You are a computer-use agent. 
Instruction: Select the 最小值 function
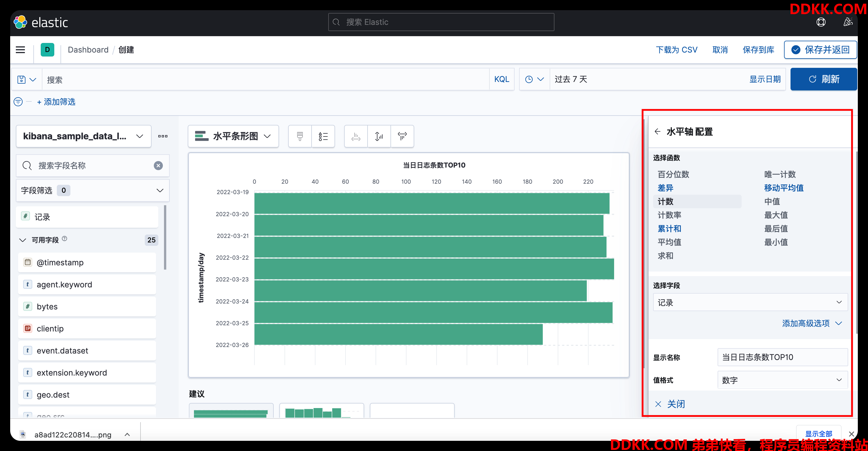pyautogui.click(x=776, y=242)
